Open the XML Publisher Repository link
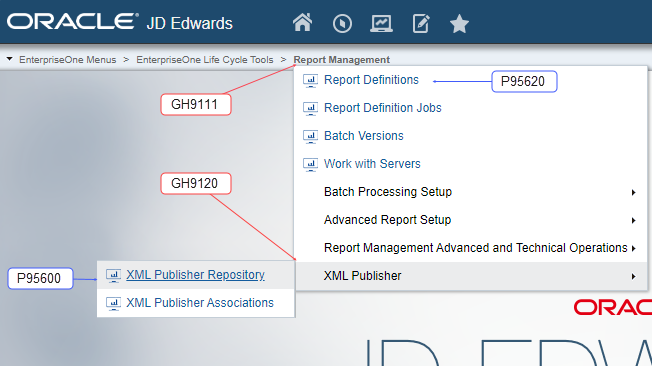 195,274
